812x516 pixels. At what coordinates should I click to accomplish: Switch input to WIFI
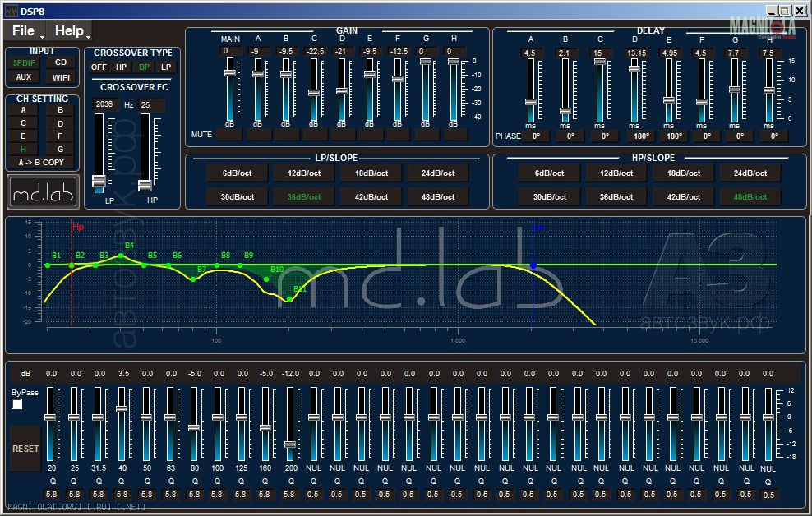pyautogui.click(x=61, y=77)
